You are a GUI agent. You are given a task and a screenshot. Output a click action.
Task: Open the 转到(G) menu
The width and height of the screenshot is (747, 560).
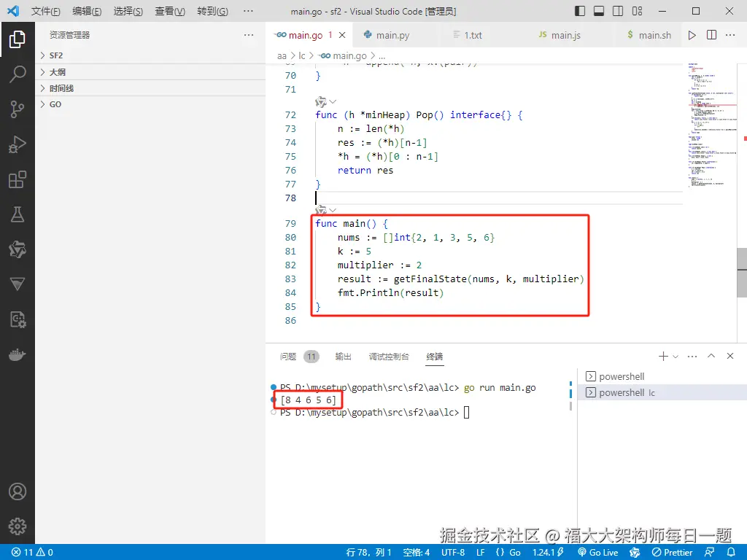(x=212, y=11)
